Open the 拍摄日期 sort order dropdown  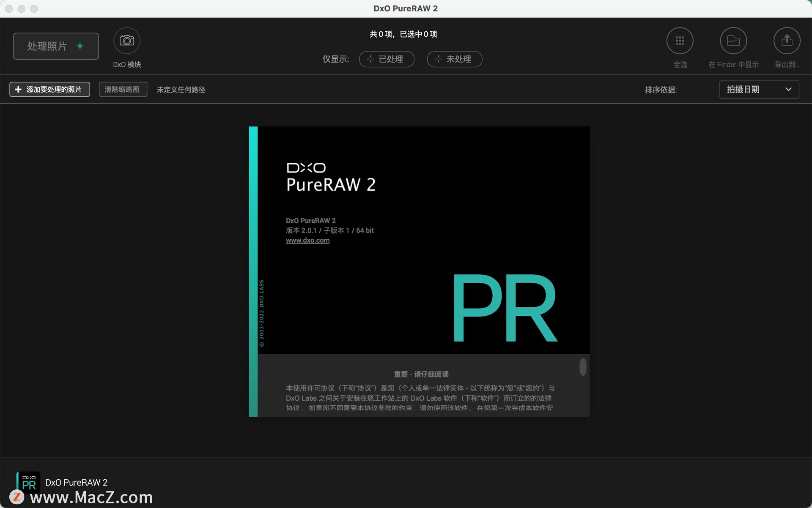[759, 90]
